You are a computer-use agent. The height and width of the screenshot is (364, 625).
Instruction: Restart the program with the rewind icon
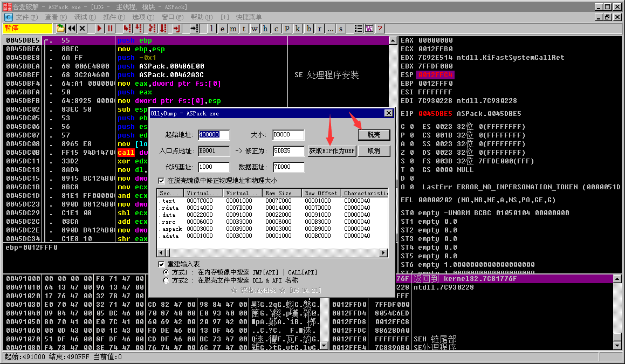click(72, 28)
